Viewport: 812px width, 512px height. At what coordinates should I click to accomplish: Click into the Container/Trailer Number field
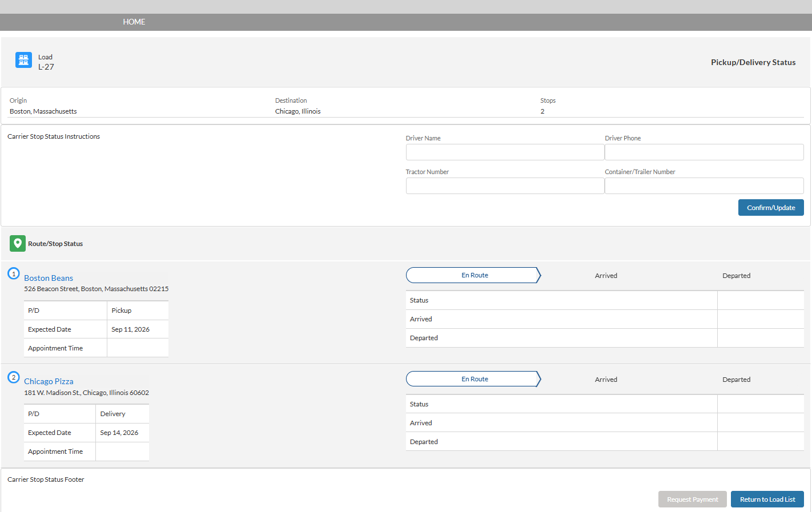[704, 186]
